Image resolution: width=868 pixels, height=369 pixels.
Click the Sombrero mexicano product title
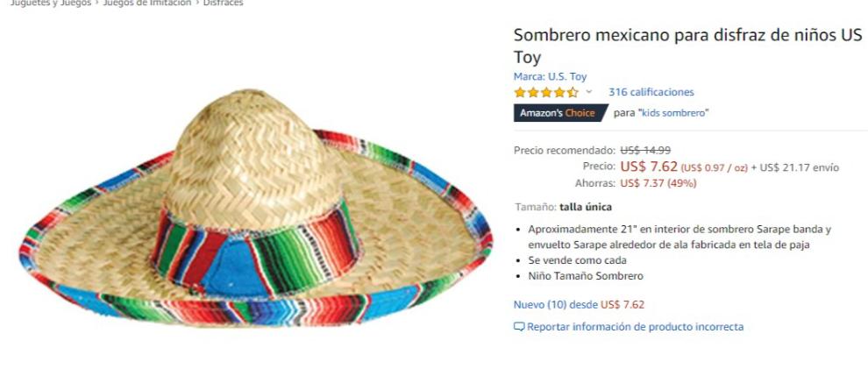(x=687, y=46)
